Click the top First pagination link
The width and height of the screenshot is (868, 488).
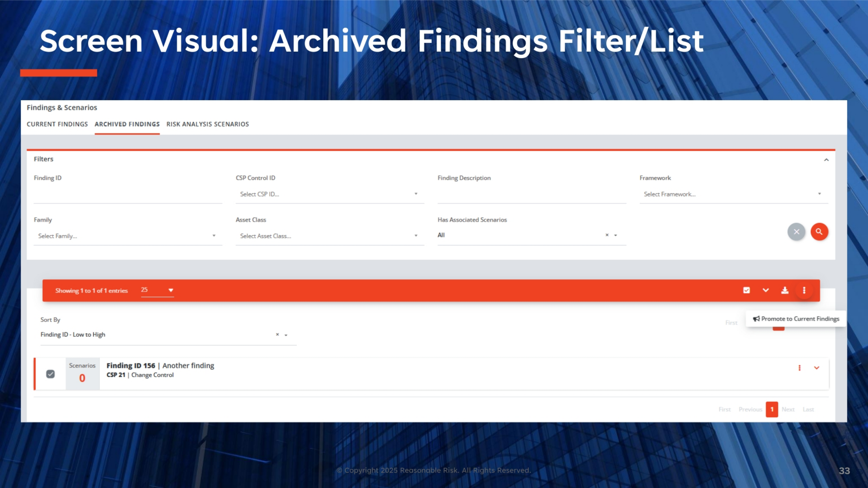[731, 323]
